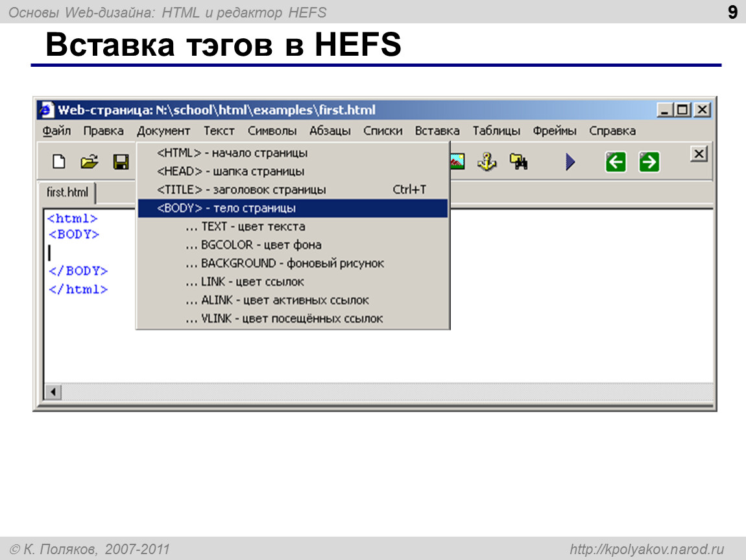746x560 pixels.
Task: Click the New document icon
Action: tap(59, 161)
